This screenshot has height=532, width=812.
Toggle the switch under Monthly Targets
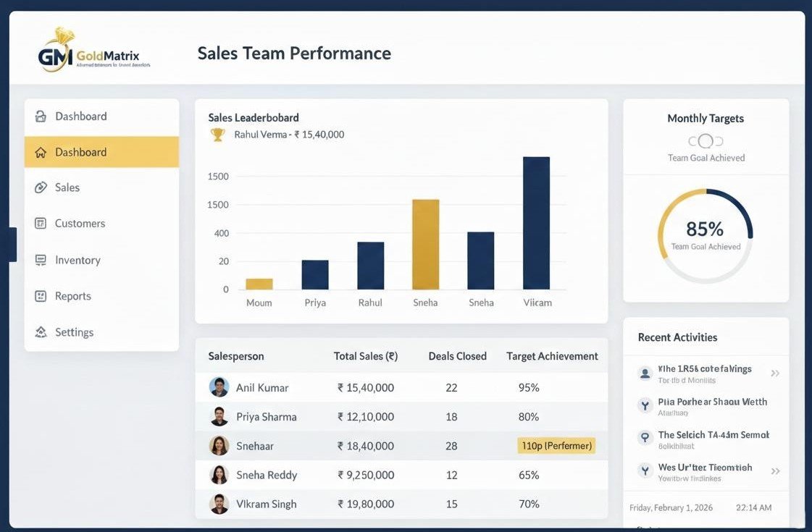point(706,141)
